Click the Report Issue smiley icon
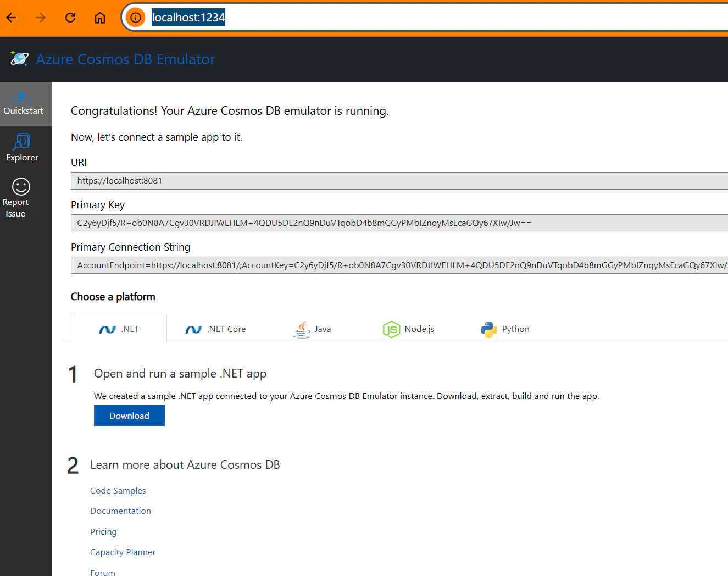Viewport: 728px width, 576px height. (x=21, y=187)
